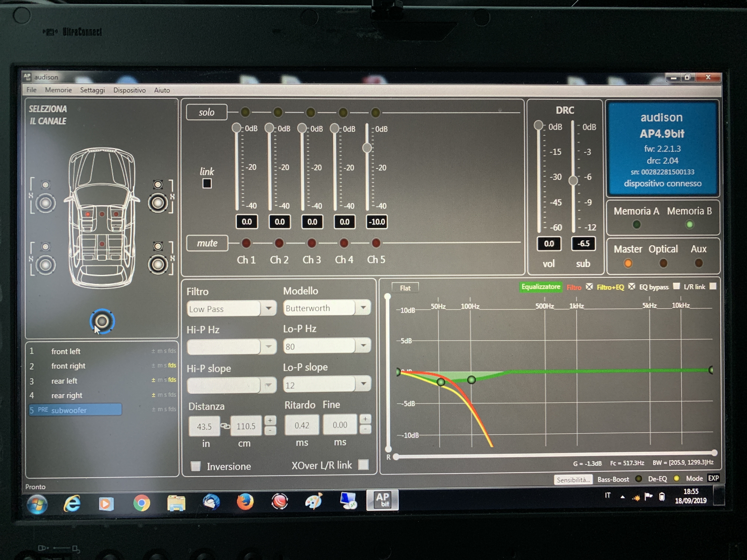Open Windows Explorer folder in taskbar

click(x=176, y=503)
